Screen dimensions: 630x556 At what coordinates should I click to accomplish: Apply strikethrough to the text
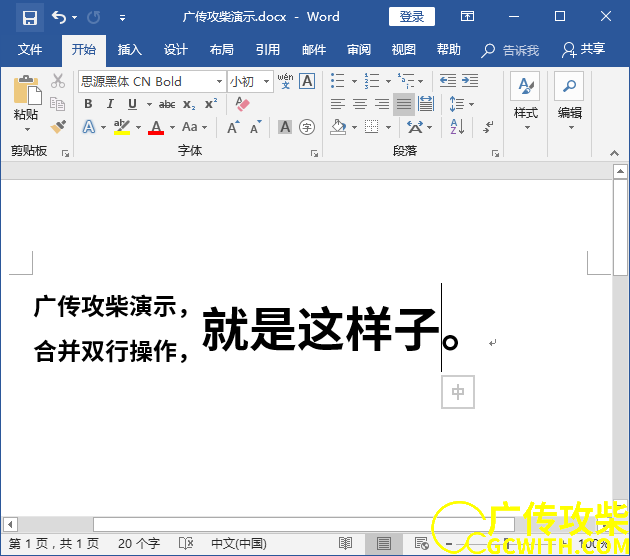click(167, 104)
